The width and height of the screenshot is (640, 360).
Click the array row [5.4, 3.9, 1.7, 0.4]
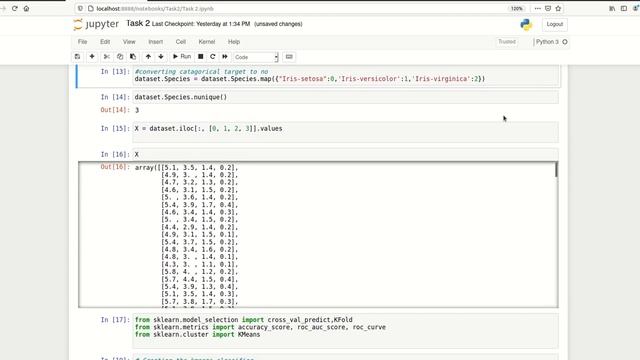point(199,205)
